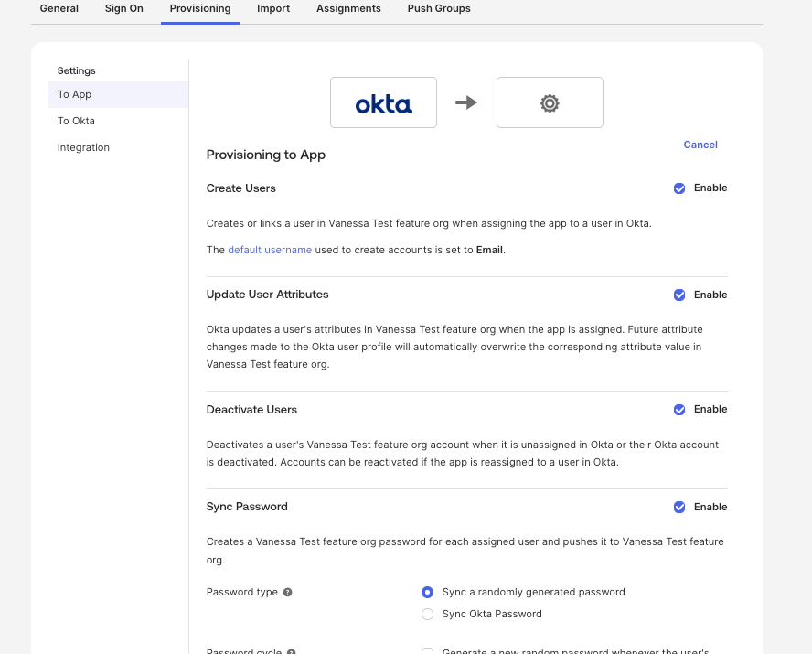Screen dimensions: 812x654
Task: Toggle Sync Password Enable checkbox
Action: coord(679,507)
